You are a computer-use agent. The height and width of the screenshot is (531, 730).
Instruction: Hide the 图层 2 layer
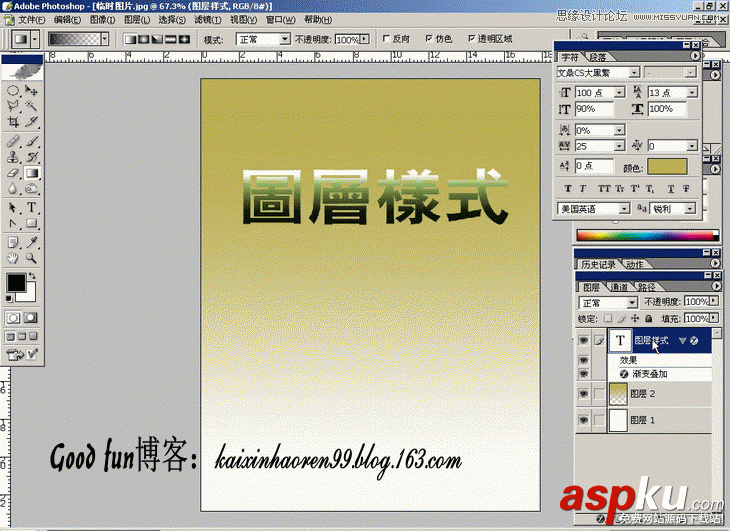pyautogui.click(x=583, y=394)
